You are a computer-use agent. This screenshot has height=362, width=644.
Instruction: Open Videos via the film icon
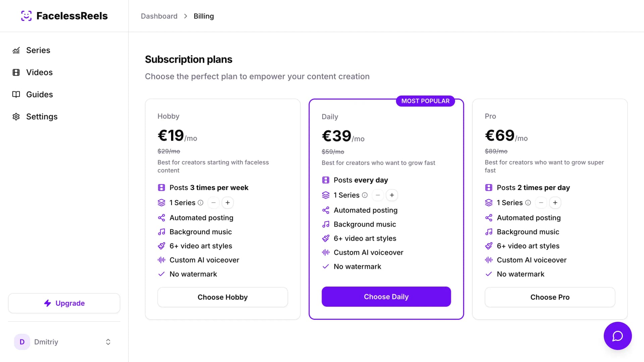pos(16,72)
